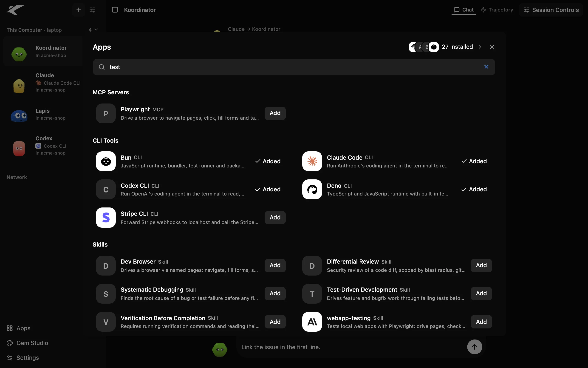Add the Differential Review skill
Image resolution: width=588 pixels, height=368 pixels.
click(x=481, y=265)
